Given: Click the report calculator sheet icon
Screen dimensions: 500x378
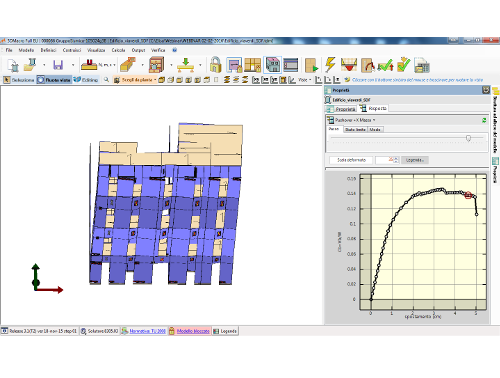Looking at the screenshot, I should [x=422, y=65].
